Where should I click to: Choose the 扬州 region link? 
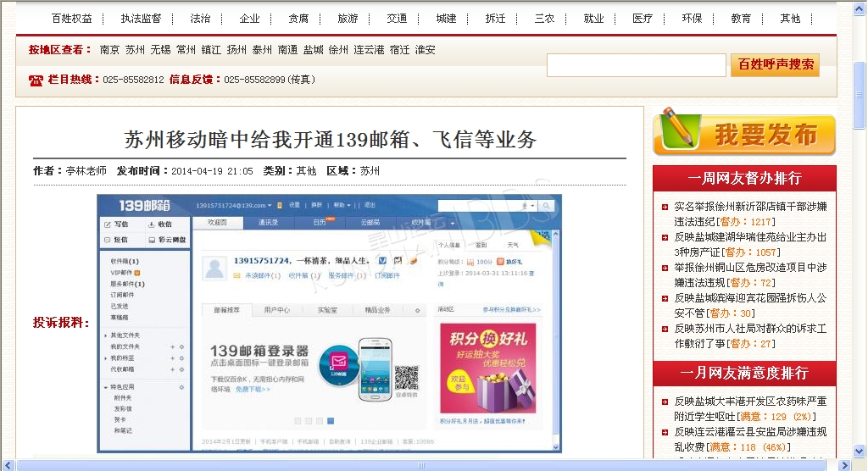coord(237,50)
